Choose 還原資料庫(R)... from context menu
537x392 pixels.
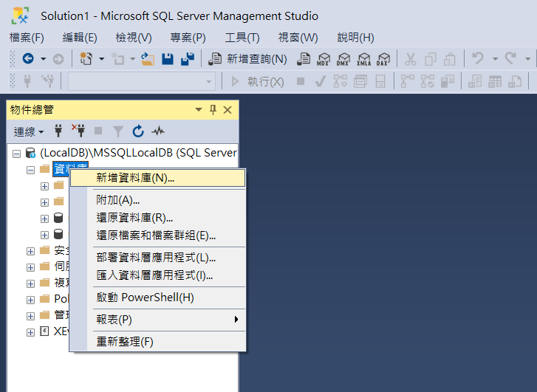[158, 218]
